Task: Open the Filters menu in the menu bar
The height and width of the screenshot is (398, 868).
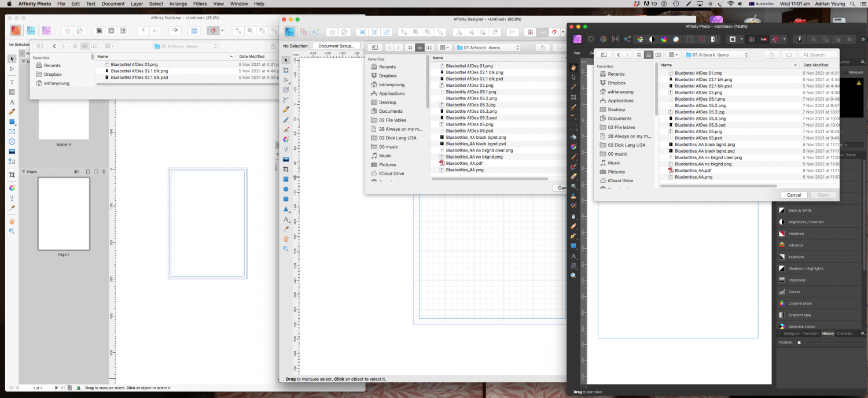Action: 200,4
